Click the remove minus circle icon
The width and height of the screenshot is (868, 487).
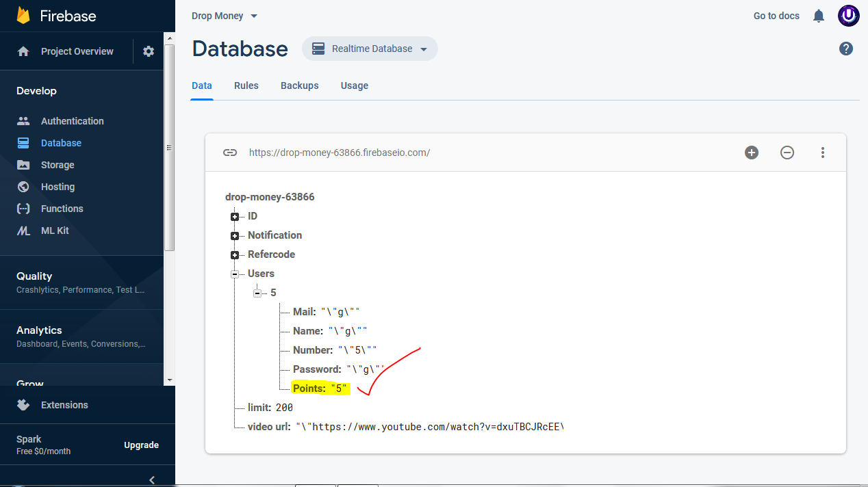[787, 153]
